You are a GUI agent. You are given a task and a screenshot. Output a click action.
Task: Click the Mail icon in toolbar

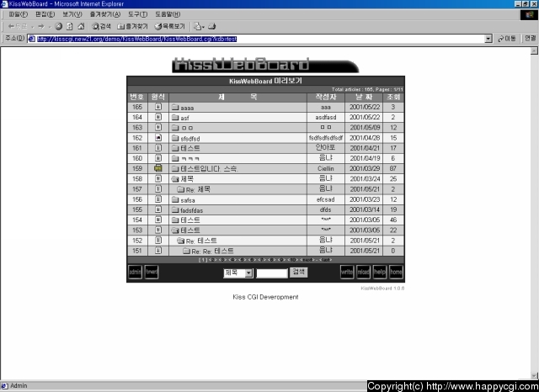tap(197, 26)
